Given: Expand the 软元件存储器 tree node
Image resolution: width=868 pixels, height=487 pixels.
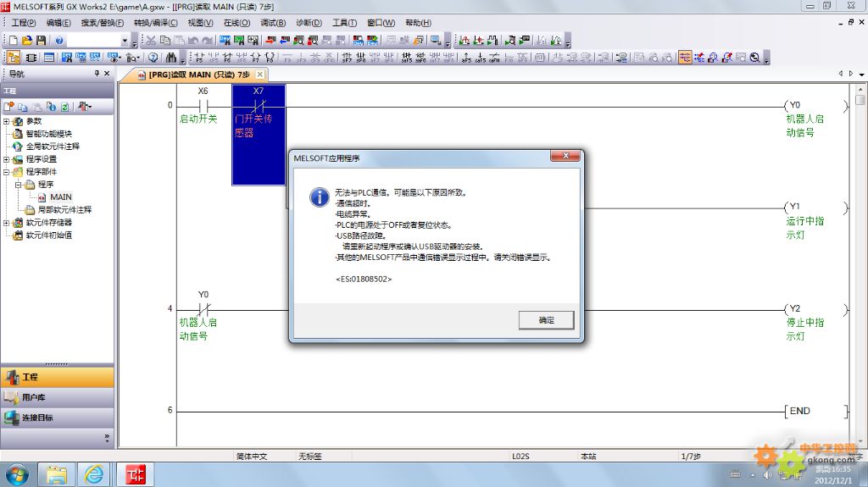Looking at the screenshot, I should pyautogui.click(x=6, y=223).
